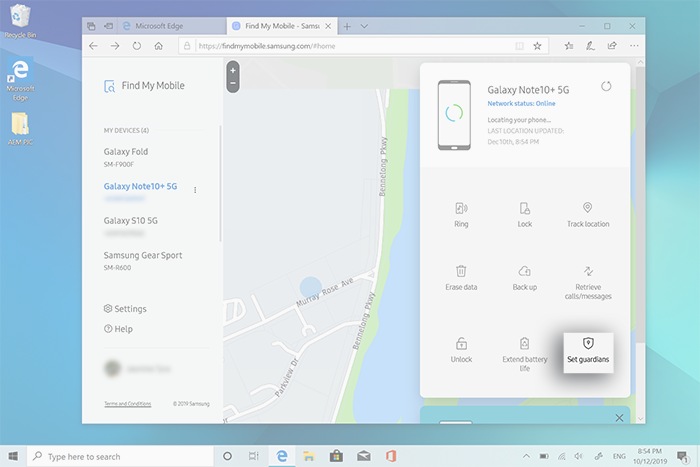Click the device location marker on map
700x467 pixels.
pyautogui.click(x=311, y=287)
